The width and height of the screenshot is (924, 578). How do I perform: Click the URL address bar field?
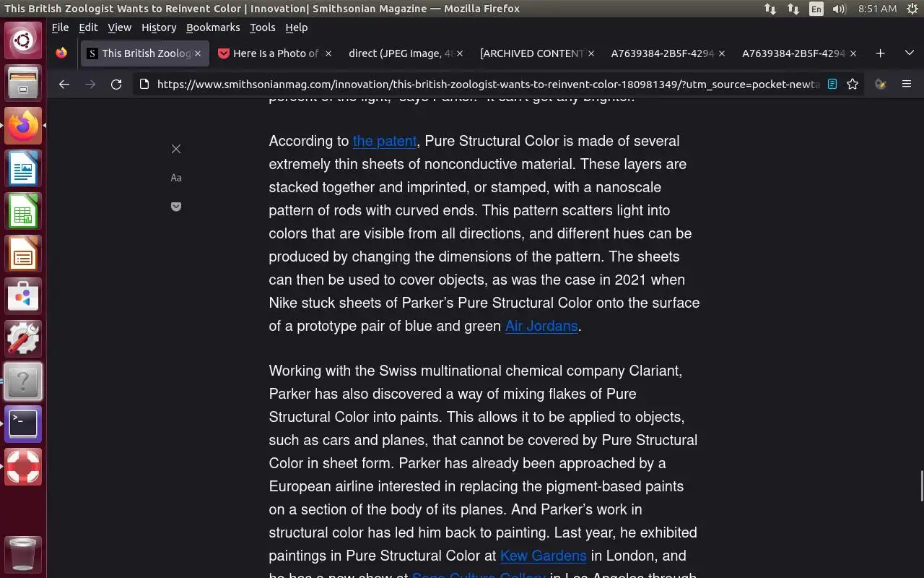point(488,84)
